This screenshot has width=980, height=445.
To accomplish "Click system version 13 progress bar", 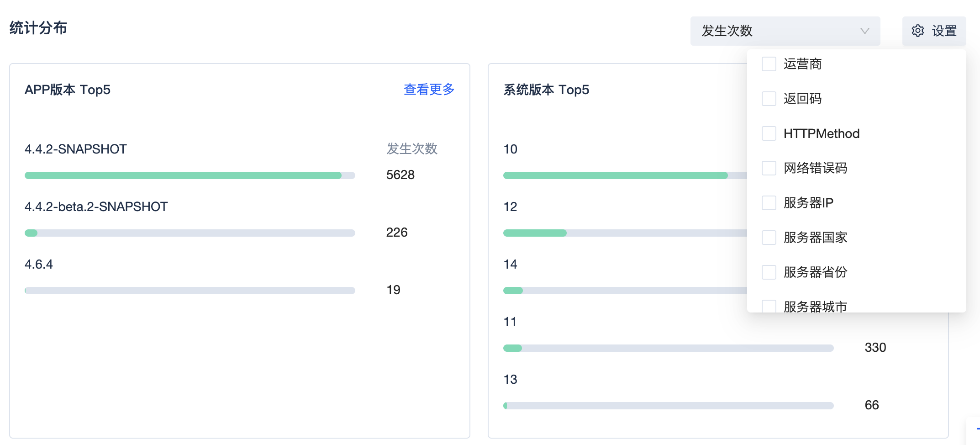I will tap(668, 406).
